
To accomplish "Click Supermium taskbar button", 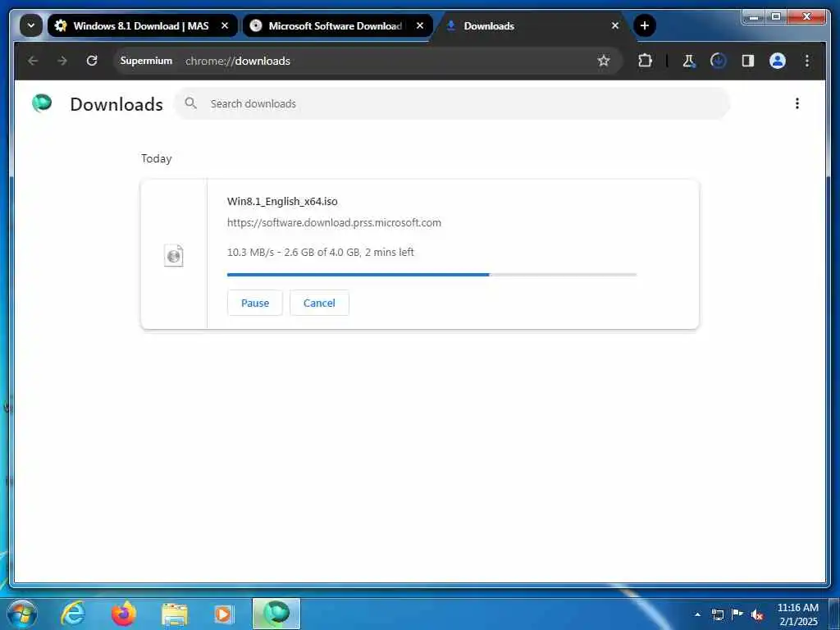I will coord(276,614).
